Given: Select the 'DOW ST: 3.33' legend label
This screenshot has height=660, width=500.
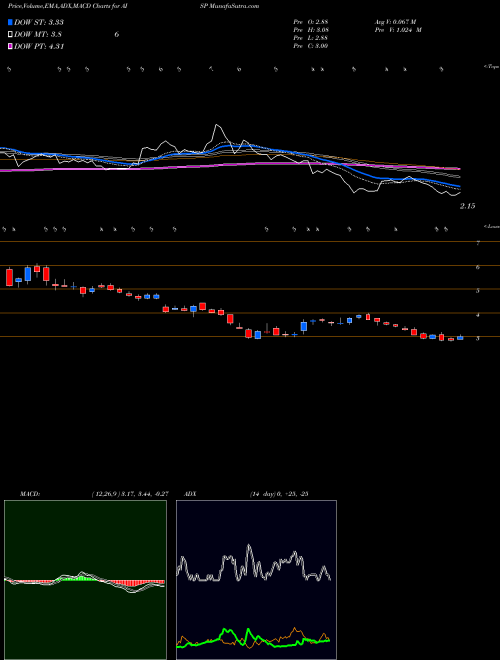Looking at the screenshot, I should [x=39, y=22].
